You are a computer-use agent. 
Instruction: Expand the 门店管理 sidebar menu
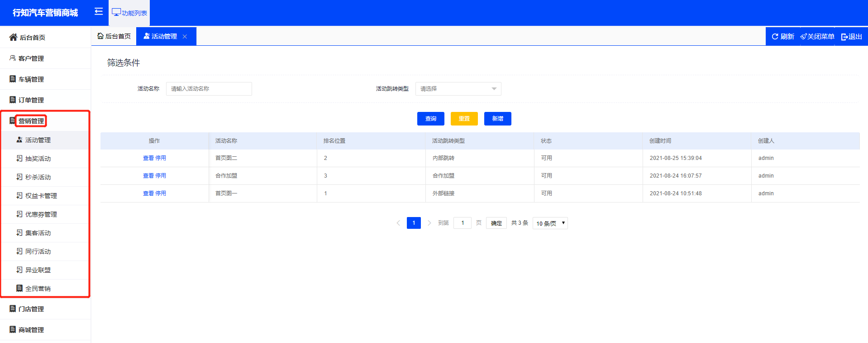pyautogui.click(x=31, y=309)
